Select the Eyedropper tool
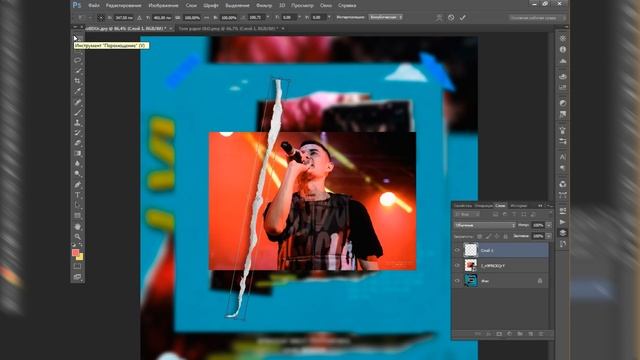640x360 pixels. pyautogui.click(x=77, y=91)
